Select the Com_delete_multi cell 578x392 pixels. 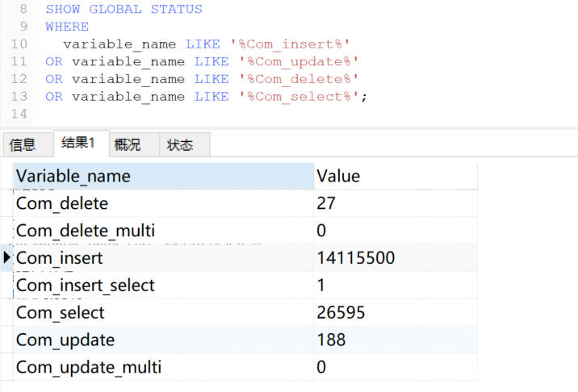tap(163, 231)
